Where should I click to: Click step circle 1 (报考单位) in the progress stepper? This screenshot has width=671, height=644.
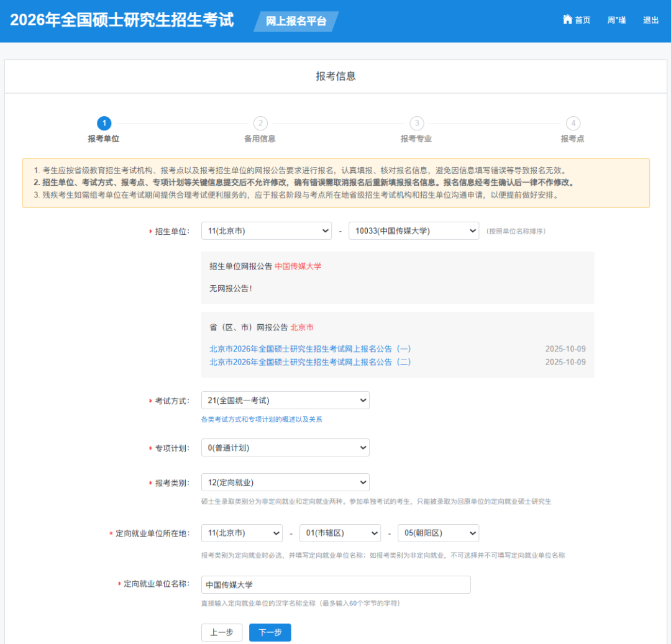[104, 123]
